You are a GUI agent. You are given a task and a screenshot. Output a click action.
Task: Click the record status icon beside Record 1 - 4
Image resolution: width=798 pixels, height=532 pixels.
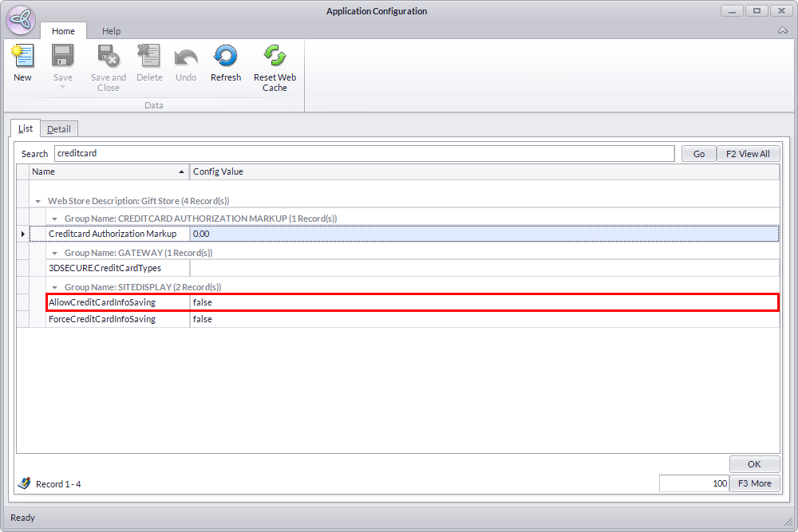tap(24, 483)
